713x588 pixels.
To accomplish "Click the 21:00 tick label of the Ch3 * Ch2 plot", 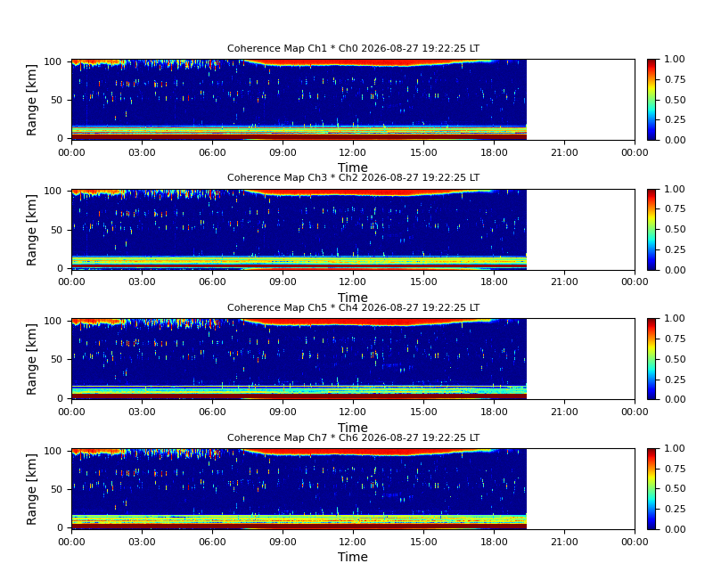I will click(564, 282).
